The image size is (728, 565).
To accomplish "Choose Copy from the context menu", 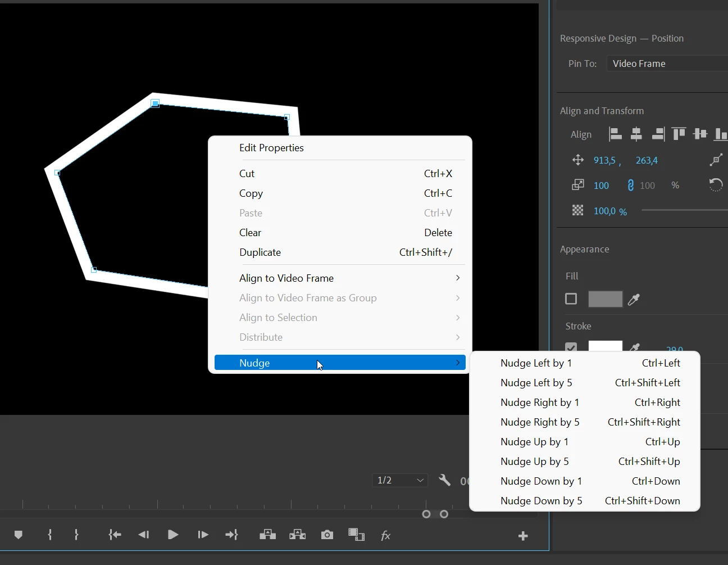I will pos(340,193).
